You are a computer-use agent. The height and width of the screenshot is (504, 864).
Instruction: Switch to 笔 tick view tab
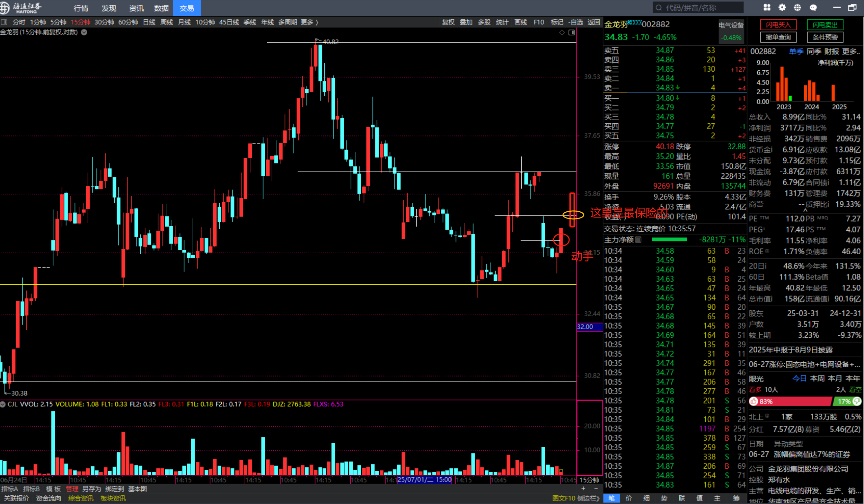[x=612, y=498]
